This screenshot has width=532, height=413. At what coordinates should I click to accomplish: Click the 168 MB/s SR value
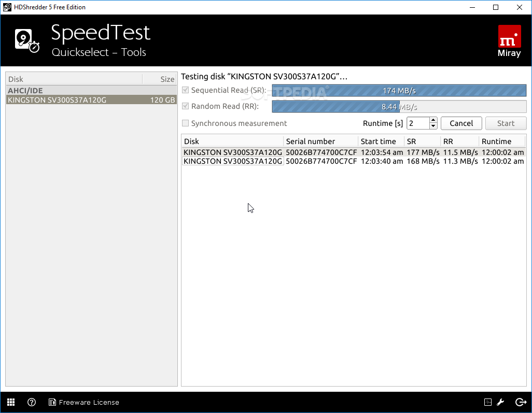tap(423, 161)
